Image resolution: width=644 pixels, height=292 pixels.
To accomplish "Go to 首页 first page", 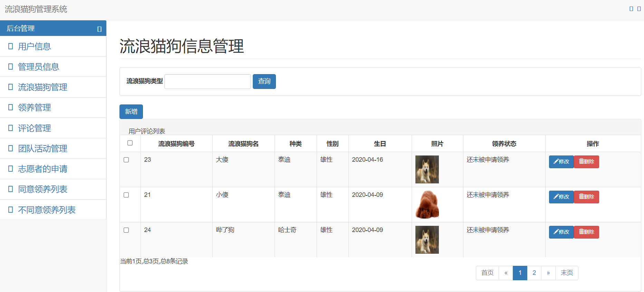I will (487, 273).
